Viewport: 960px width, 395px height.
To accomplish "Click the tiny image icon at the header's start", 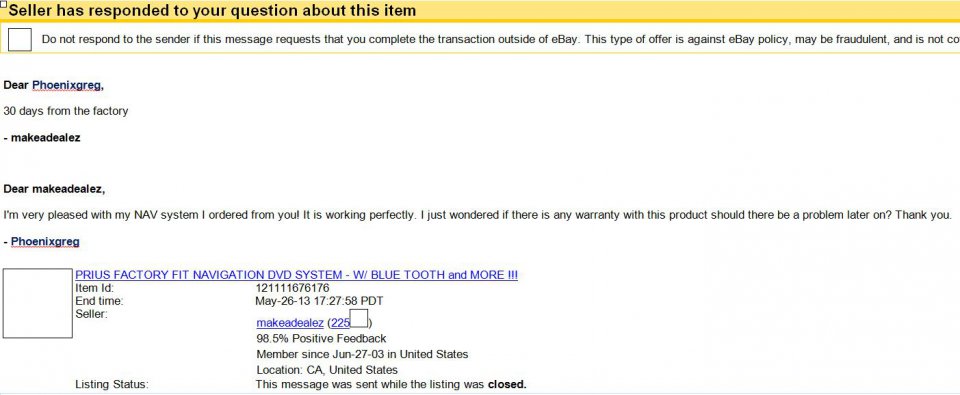I will pos(4,4).
